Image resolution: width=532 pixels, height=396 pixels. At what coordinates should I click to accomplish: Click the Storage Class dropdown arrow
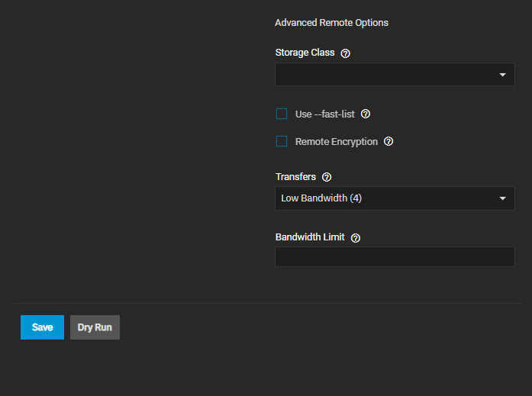502,75
